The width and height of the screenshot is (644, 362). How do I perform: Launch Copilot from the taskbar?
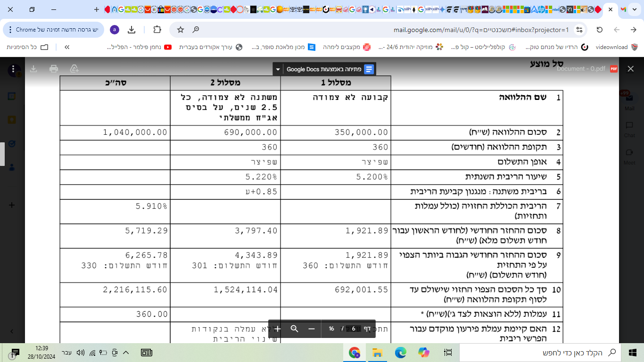(423, 353)
